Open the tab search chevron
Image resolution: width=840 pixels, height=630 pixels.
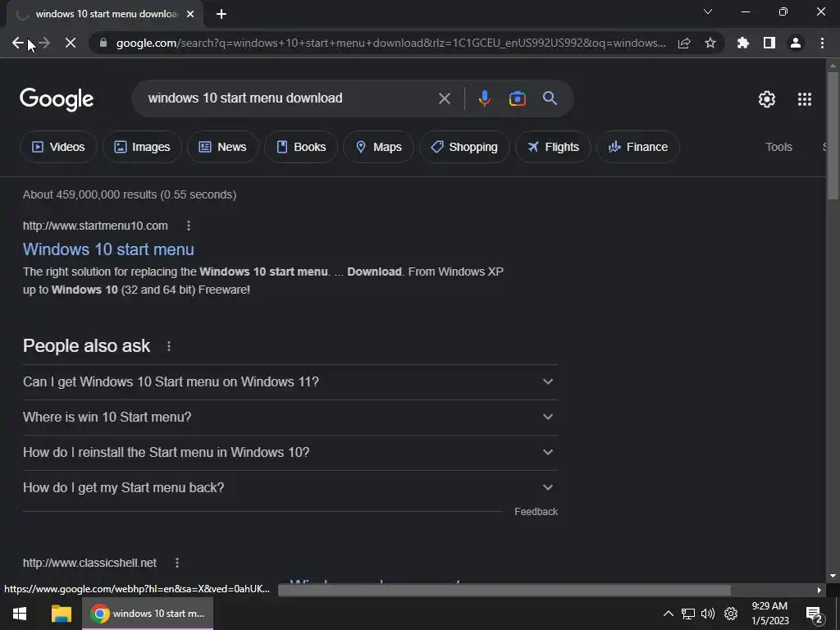[x=708, y=11]
